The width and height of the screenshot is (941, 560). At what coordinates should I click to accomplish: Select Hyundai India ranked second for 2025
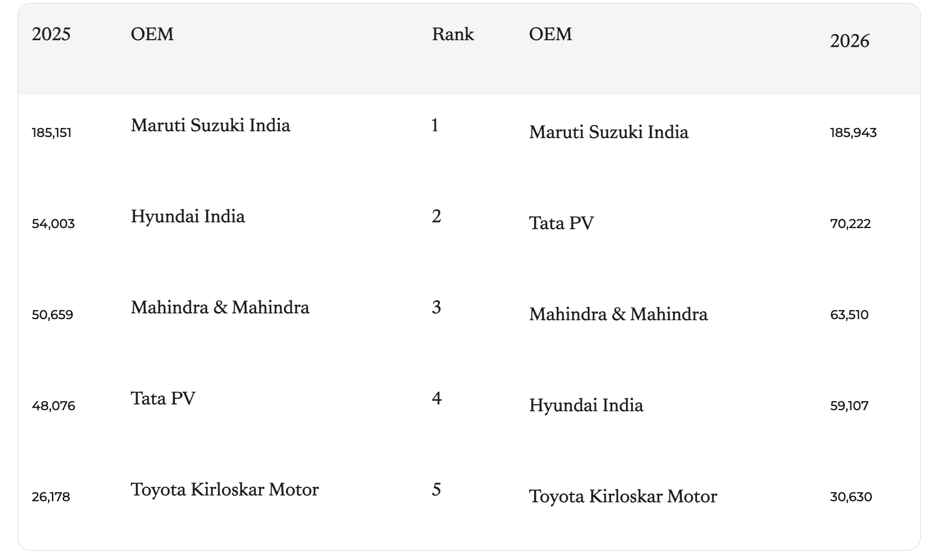click(x=188, y=217)
